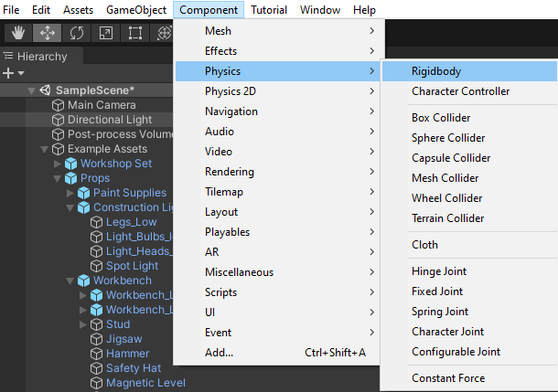Select the Scale tool
Image resolution: width=558 pixels, height=392 pixels.
pyautogui.click(x=106, y=34)
